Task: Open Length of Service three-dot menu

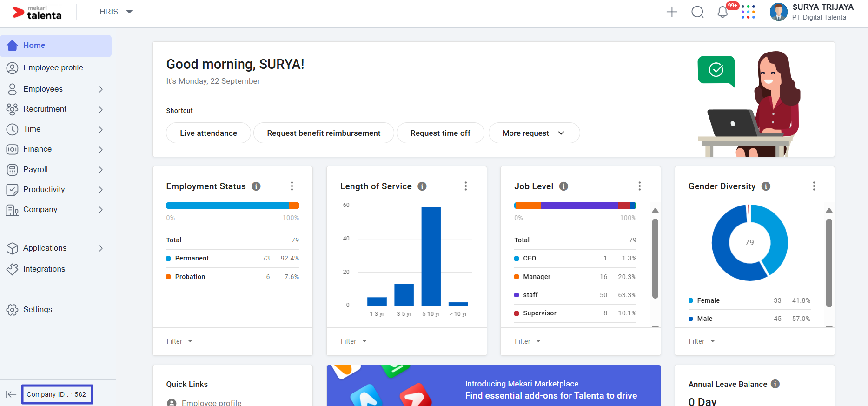Action: pos(466,186)
